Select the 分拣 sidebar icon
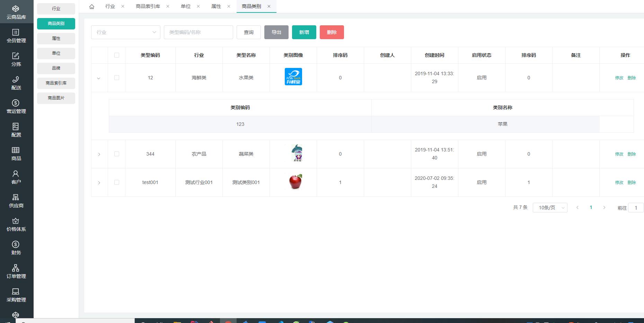644x323 pixels. (16, 59)
